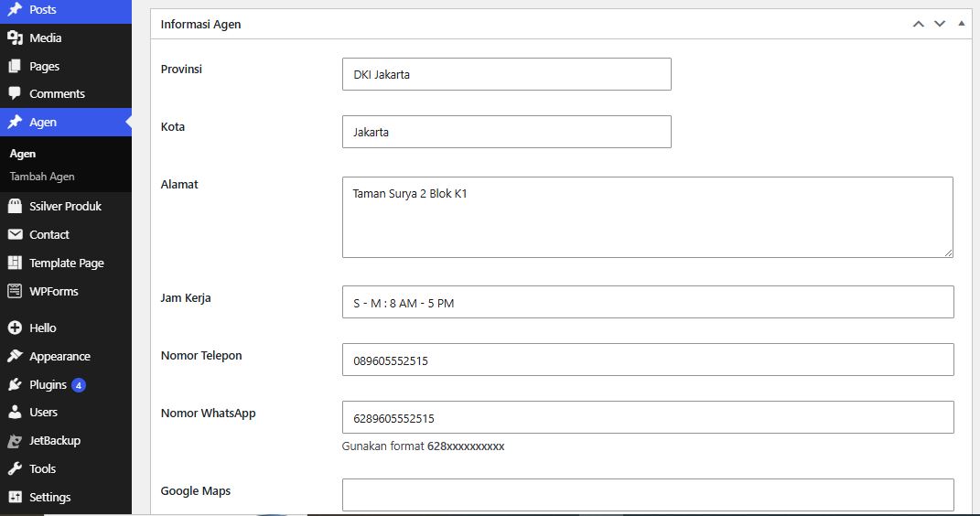Click the Contact envelope icon

click(15, 234)
